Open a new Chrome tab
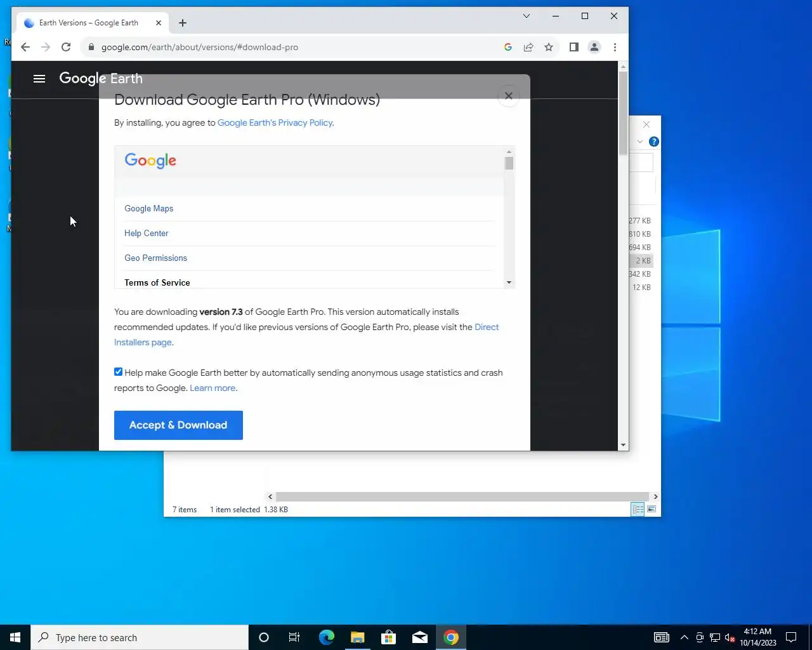 [183, 23]
